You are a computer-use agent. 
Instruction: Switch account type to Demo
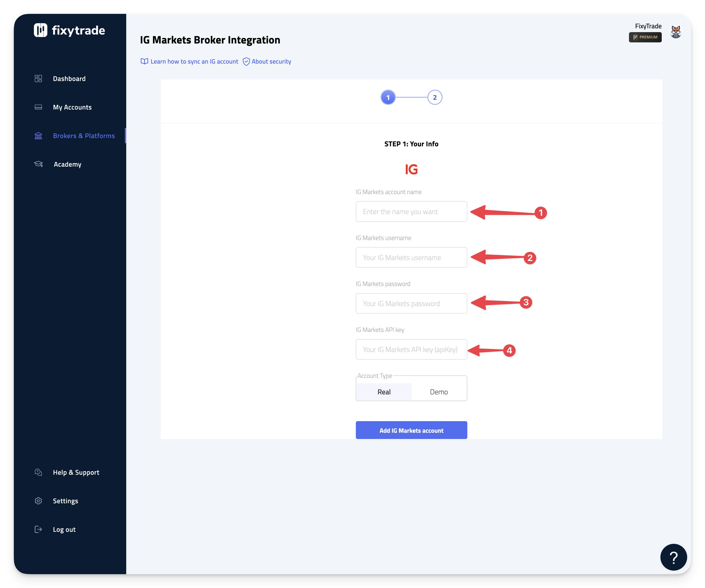click(438, 392)
